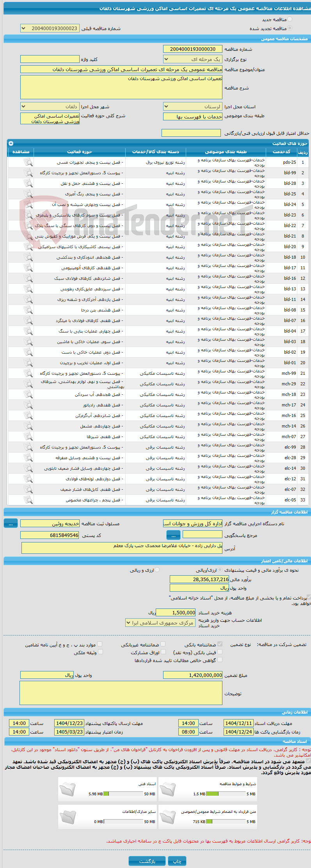The width and height of the screenshot is (311, 868).
Task: Open view icon for row elc-05
Action: click(x=28, y=500)
